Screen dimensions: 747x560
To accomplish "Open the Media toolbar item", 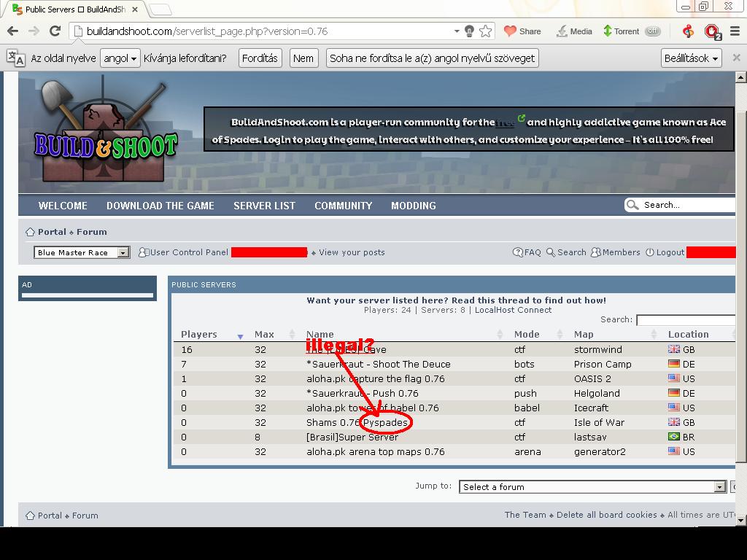I will click(x=573, y=31).
